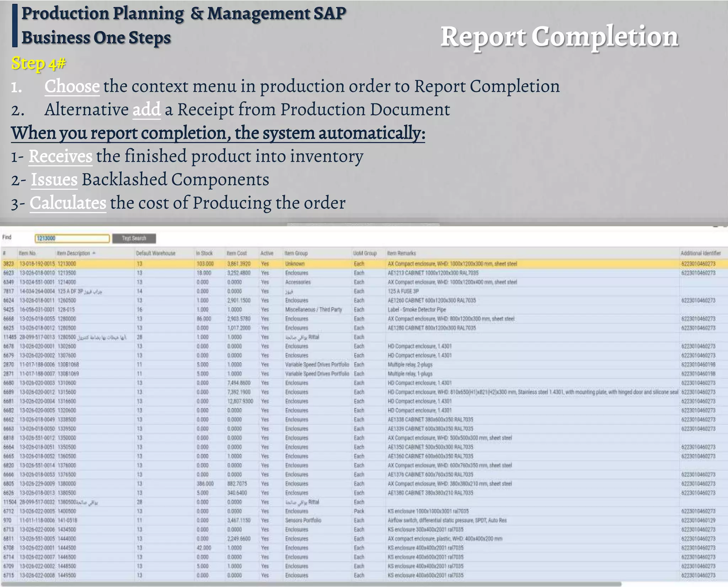Click in-stock value 386.000
Screen dimensions: 728x587
point(205,484)
